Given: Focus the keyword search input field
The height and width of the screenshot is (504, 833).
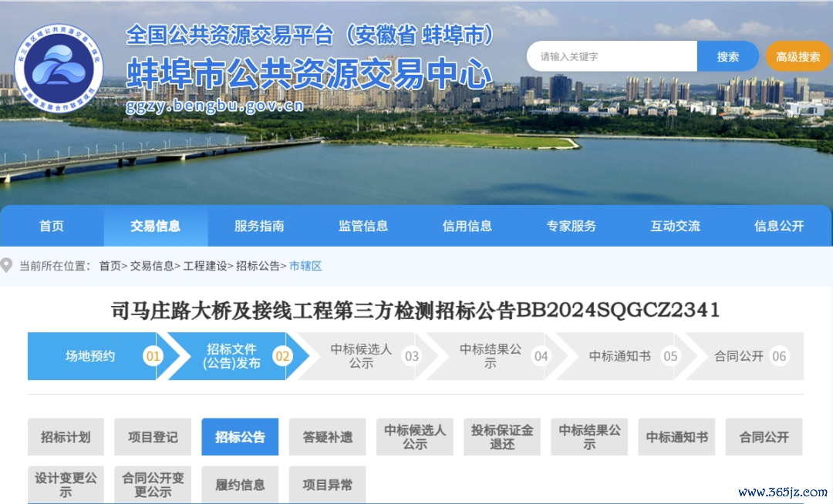Looking at the screenshot, I should point(612,56).
